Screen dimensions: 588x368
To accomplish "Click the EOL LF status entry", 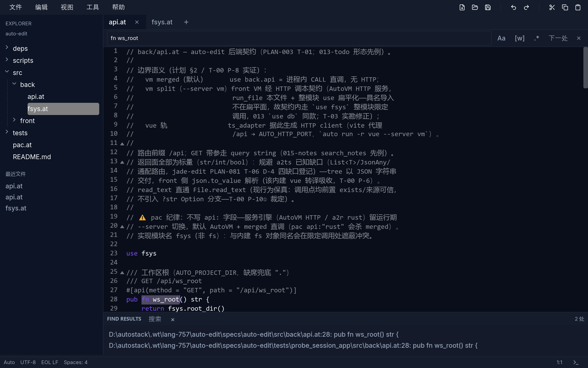I will (50, 362).
